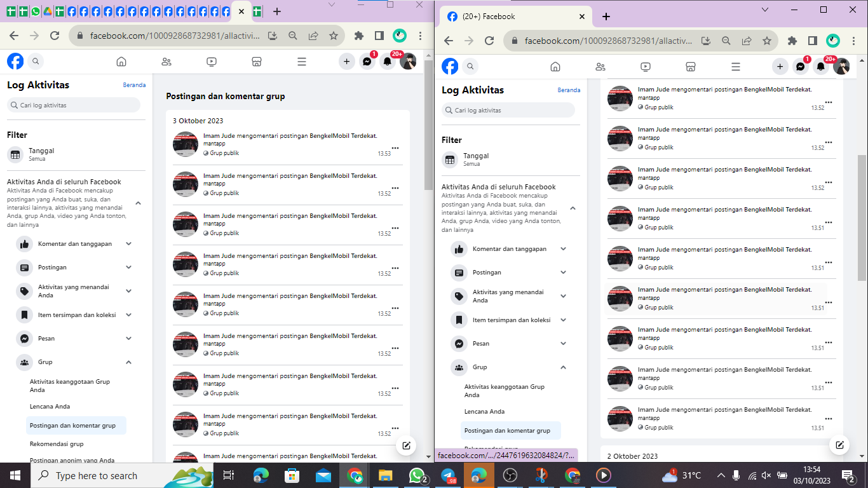868x488 pixels.
Task: Collapse Grup section in right window
Action: point(563,367)
